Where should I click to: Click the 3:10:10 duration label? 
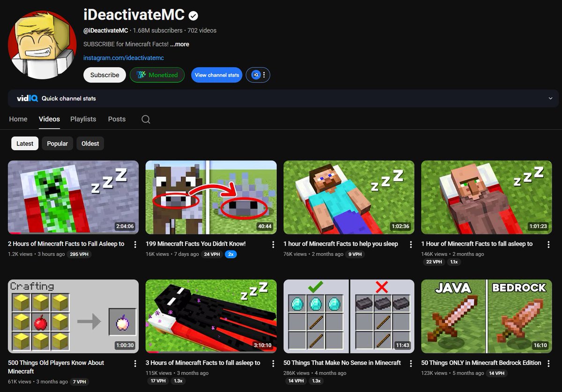point(262,345)
